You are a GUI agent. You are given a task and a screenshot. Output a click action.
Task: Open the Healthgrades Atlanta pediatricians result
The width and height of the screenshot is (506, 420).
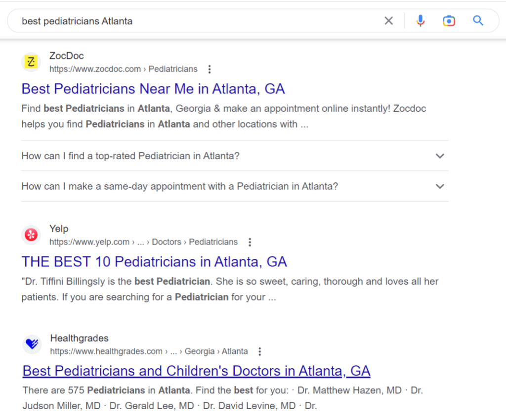196,371
